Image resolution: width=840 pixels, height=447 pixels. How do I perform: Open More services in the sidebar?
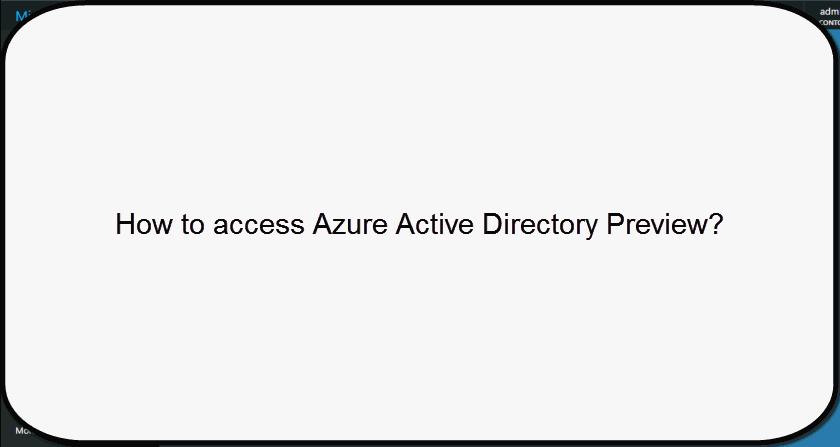tap(22, 430)
